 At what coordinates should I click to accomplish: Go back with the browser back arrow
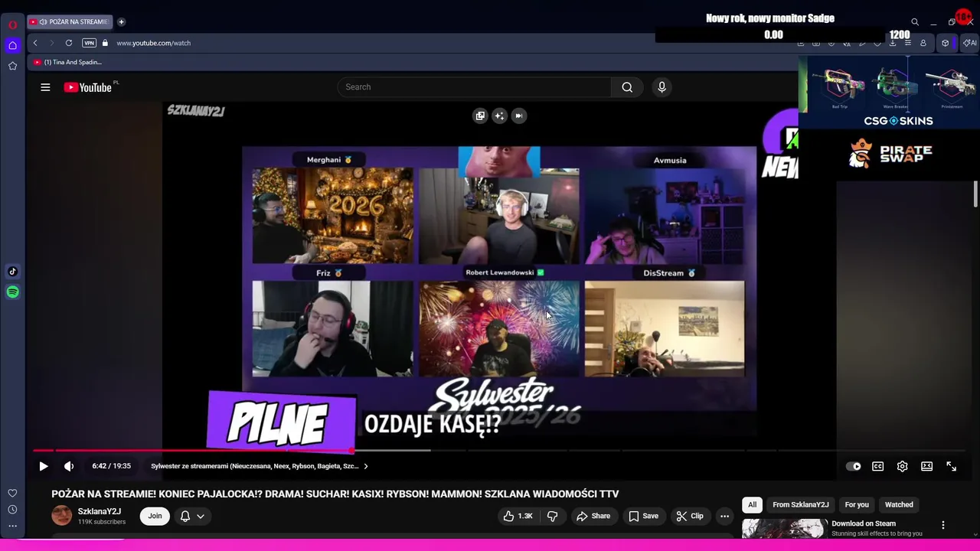35,43
